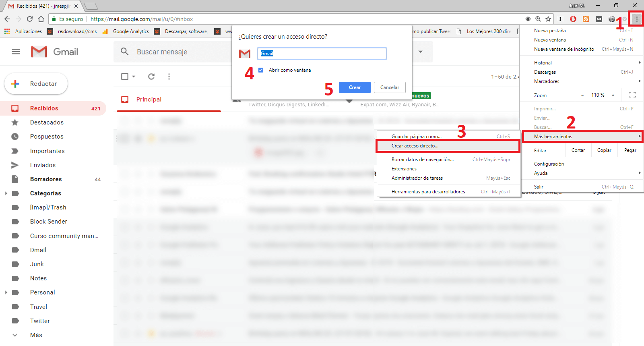644x346 pixels.
Task: Bookmark this page with star icon
Action: click(x=548, y=19)
